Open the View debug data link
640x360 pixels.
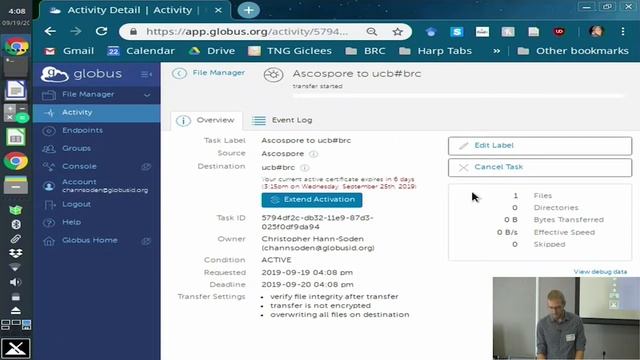click(x=600, y=271)
